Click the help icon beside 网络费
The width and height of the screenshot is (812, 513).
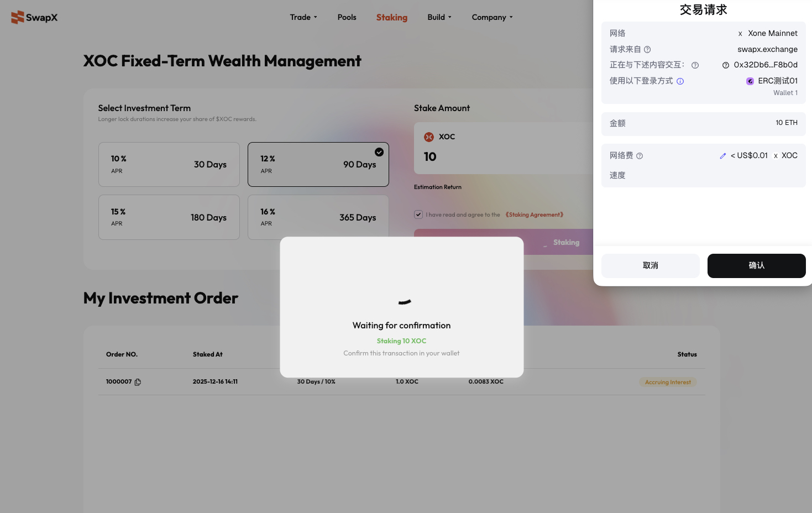coord(640,156)
